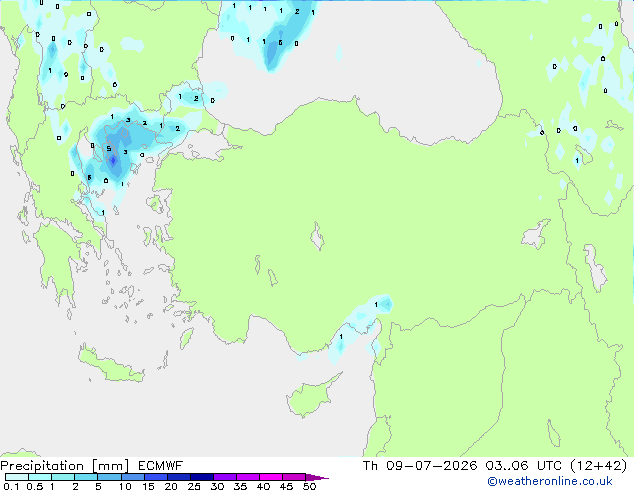Click Lake Urmia east of Lake Van
Image resolution: width=634 pixels, height=490 pixels.
click(x=595, y=268)
